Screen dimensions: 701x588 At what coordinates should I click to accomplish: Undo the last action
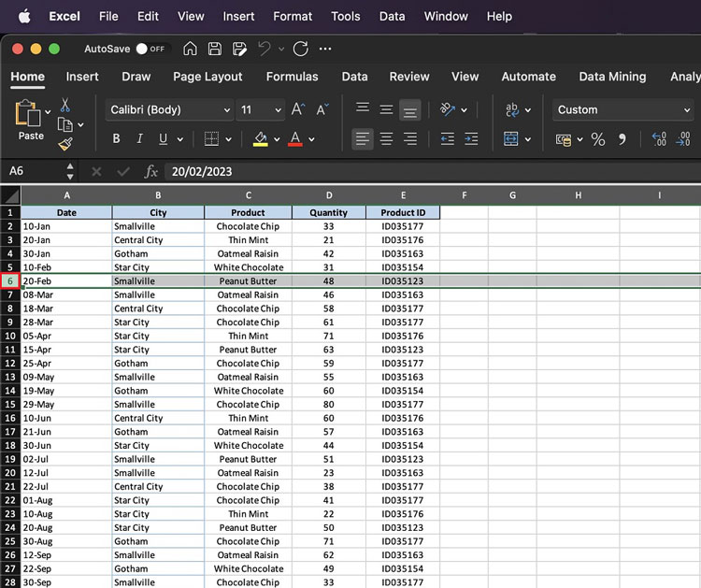click(x=265, y=49)
